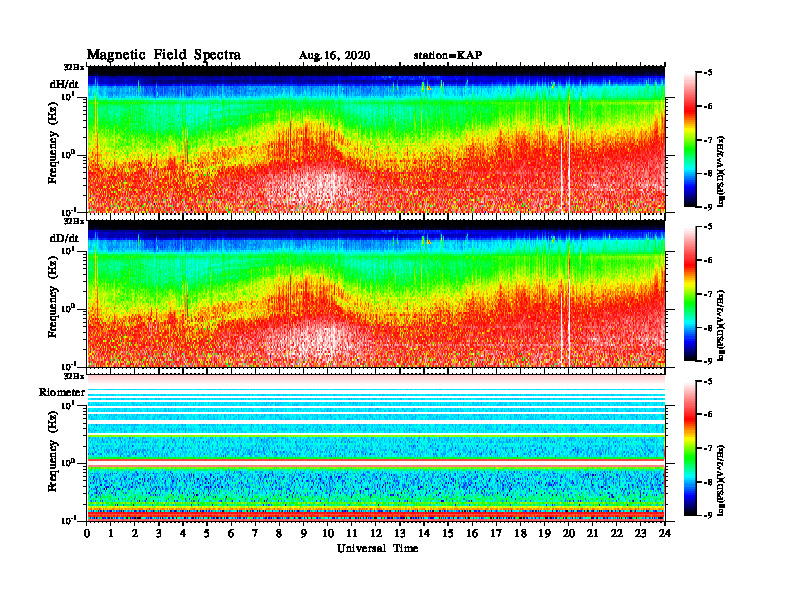Click hour "5" on the Universal Time axis
The width and height of the screenshot is (792, 612).
[207, 534]
